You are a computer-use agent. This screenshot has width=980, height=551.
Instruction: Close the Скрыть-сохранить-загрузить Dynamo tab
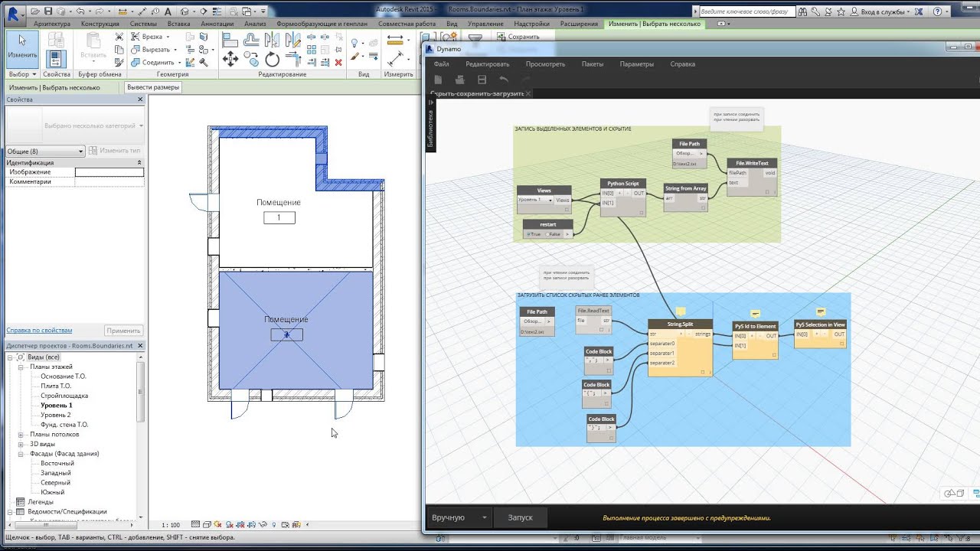(x=528, y=93)
